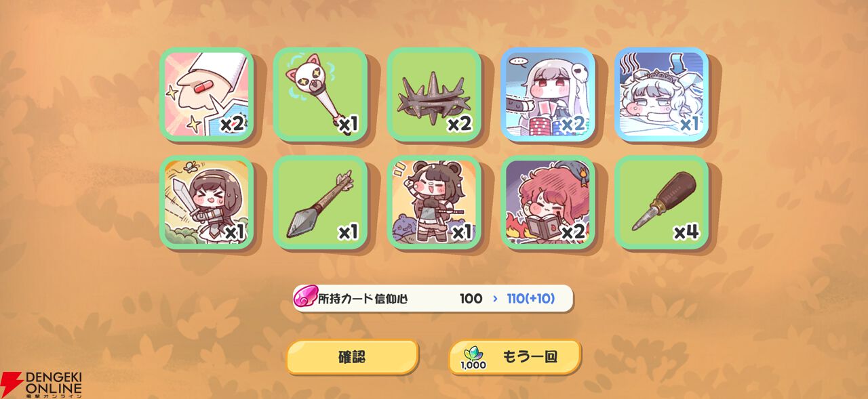Viewport: 868px width, 399px height.
Task: Click the green leaf currency icon
Action: 473,353
